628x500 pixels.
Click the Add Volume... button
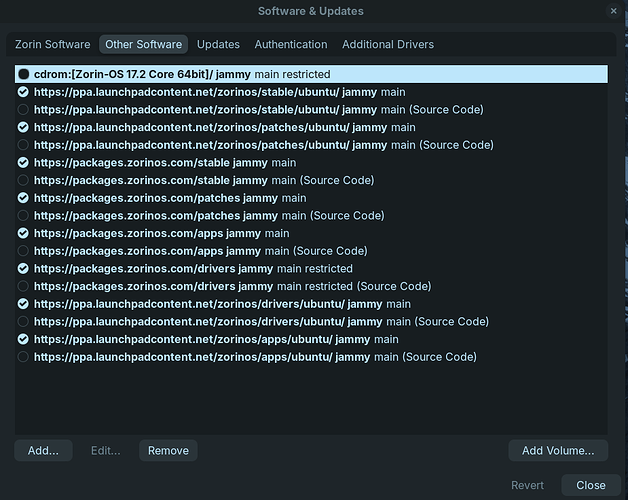tap(558, 451)
